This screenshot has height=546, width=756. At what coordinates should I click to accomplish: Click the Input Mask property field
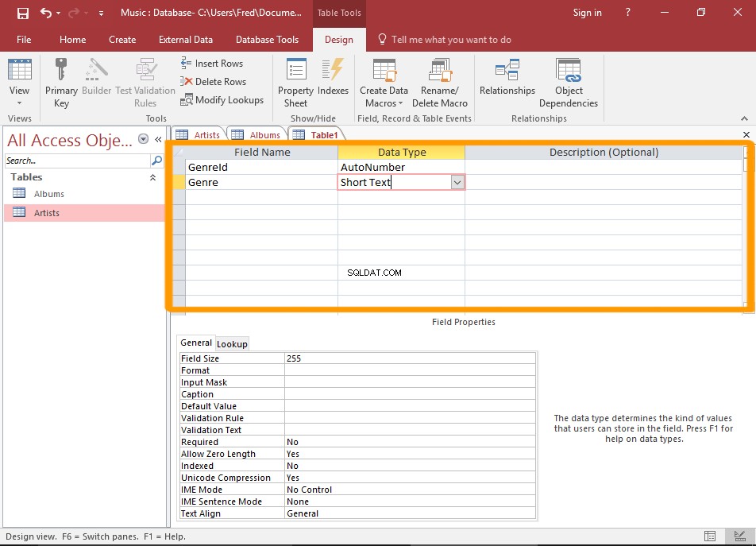[x=410, y=382]
